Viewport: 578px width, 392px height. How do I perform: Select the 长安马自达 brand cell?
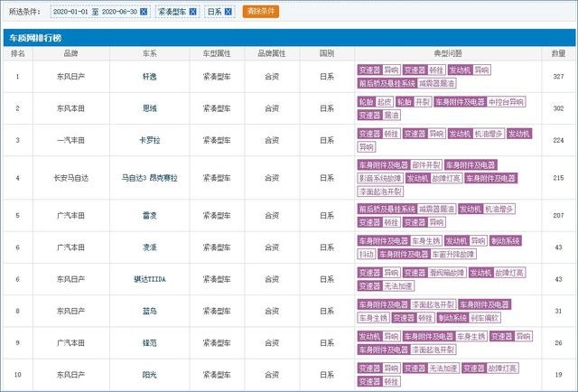coord(70,178)
